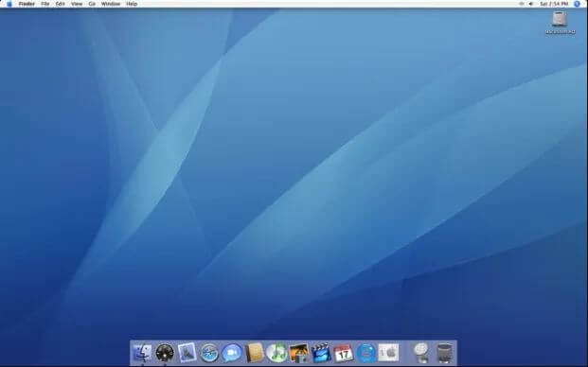Open the Trash in the Dock
The image size is (588, 367).
tap(444, 353)
